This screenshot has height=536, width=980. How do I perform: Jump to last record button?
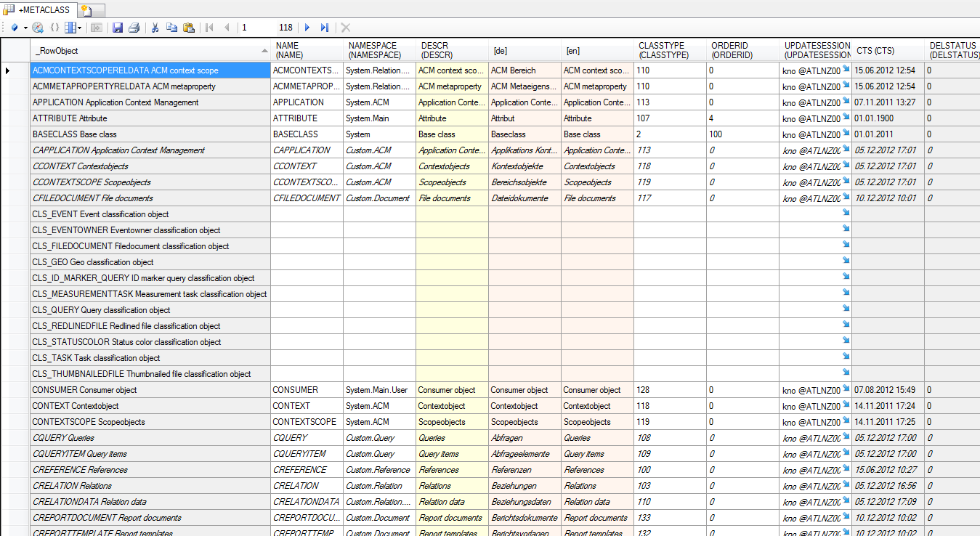(325, 28)
